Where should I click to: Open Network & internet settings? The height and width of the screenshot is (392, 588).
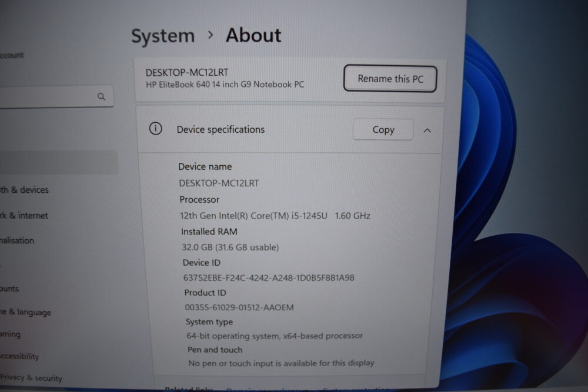point(24,216)
